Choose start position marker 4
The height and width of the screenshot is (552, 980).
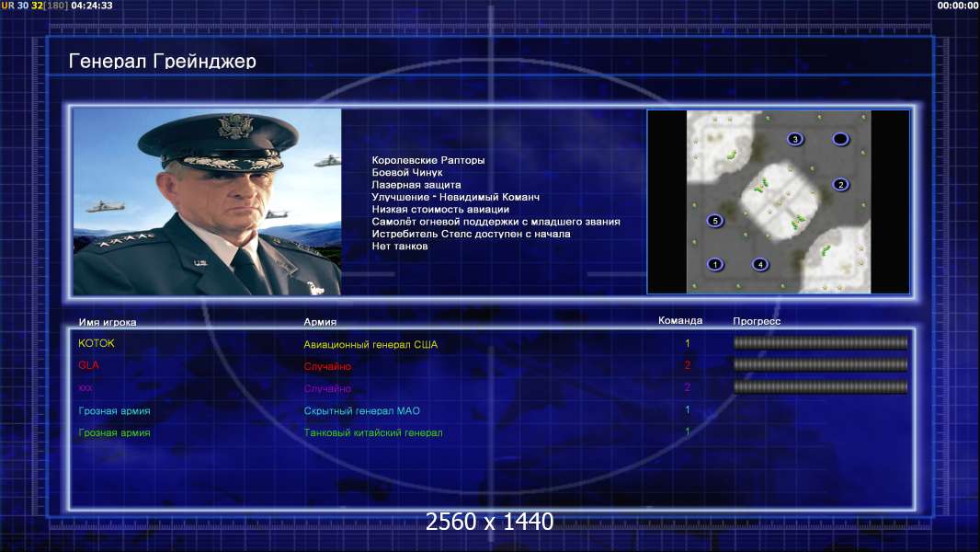pyautogui.click(x=760, y=264)
